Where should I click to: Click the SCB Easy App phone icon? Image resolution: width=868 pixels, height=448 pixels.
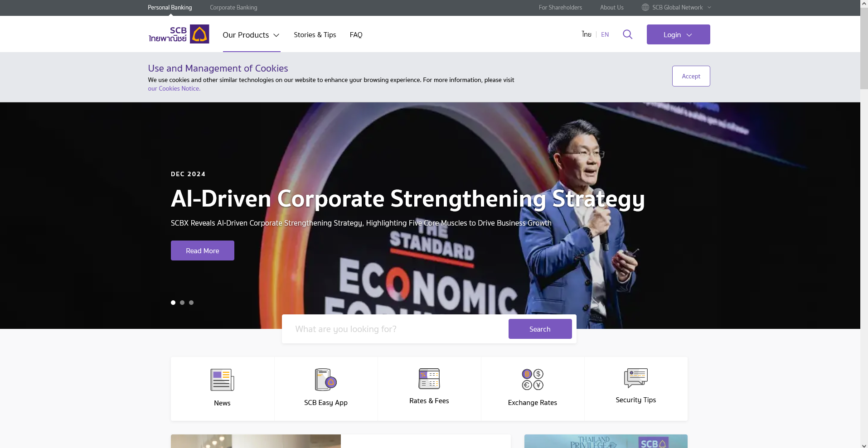325,380
